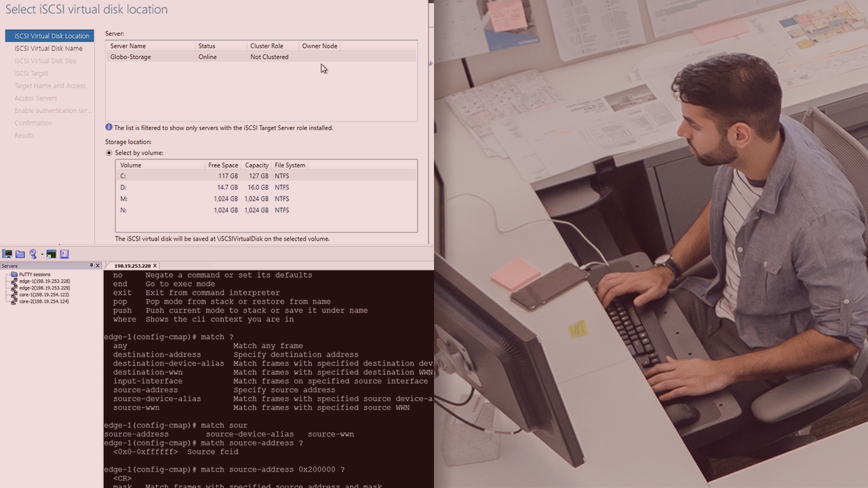Select the Globo-Storage server row
Image resolution: width=868 pixels, height=488 pixels.
[131, 57]
